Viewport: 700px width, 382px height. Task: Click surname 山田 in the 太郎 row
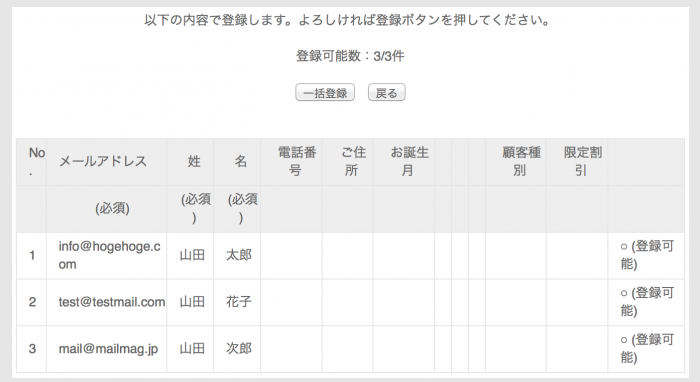coord(192,255)
